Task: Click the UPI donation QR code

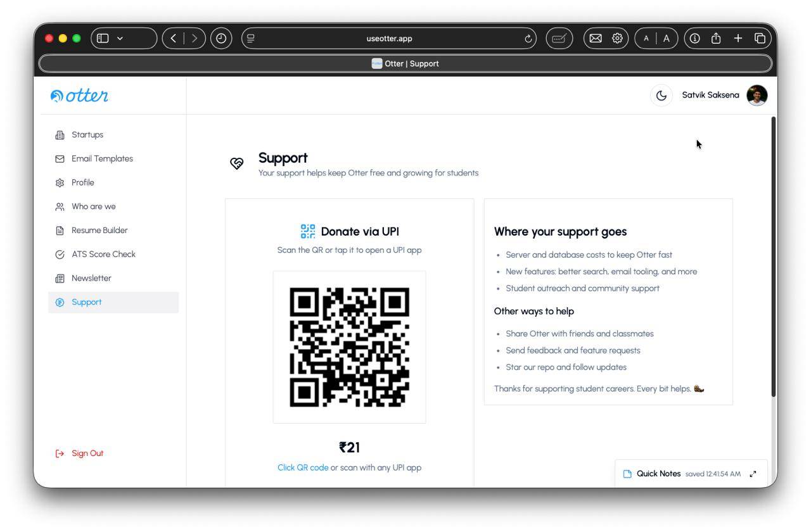Action: 349,347
